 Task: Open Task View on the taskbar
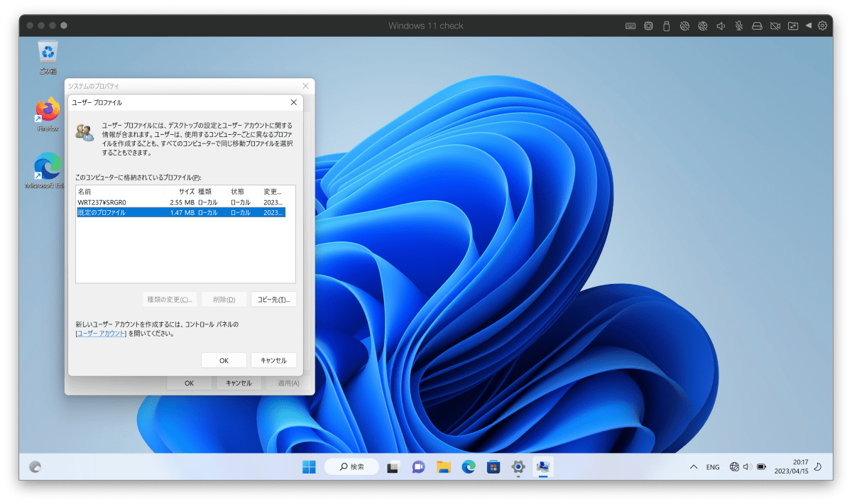point(393,466)
